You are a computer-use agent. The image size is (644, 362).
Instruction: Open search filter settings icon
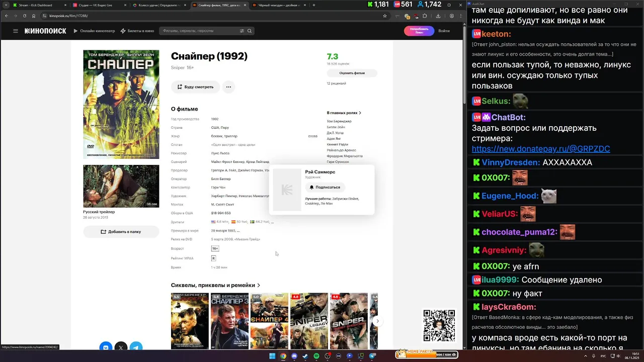click(242, 31)
